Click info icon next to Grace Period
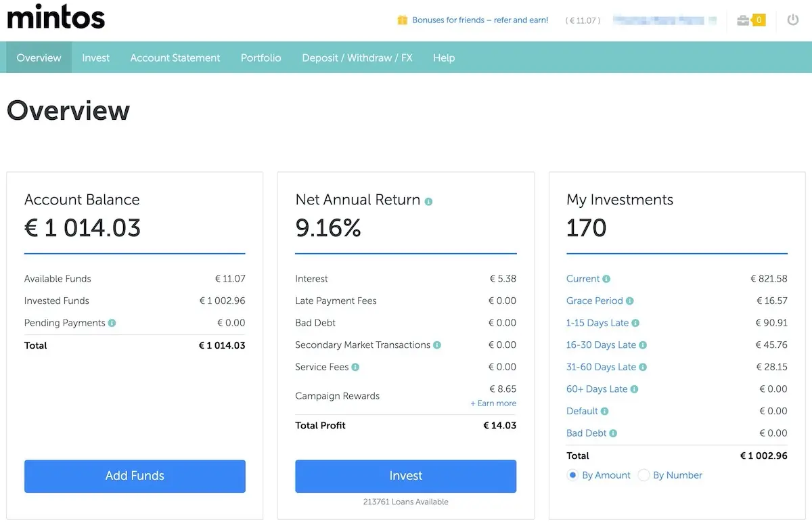Screen dimensions: 812x526 tap(630, 301)
